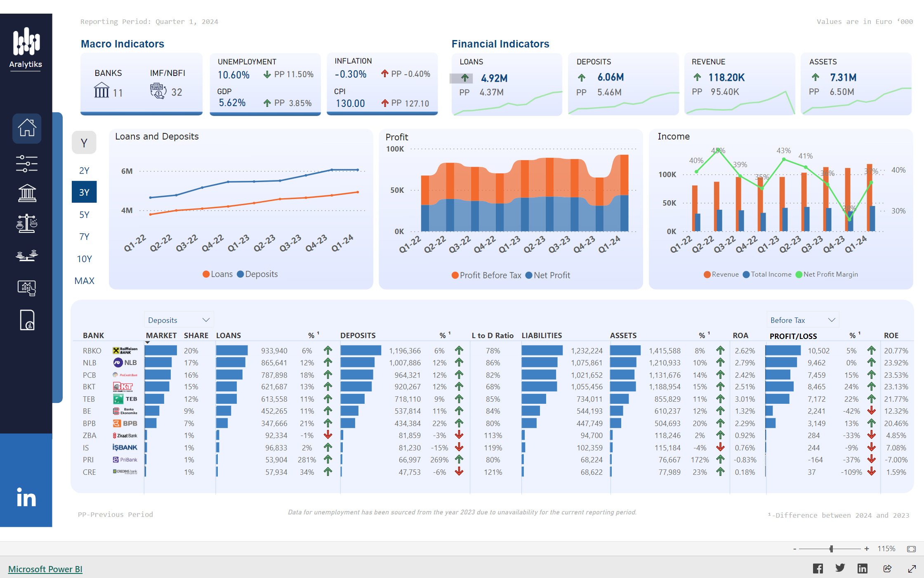Click the ASSETS 7.31M indicator card
The width and height of the screenshot is (924, 578).
click(x=856, y=84)
